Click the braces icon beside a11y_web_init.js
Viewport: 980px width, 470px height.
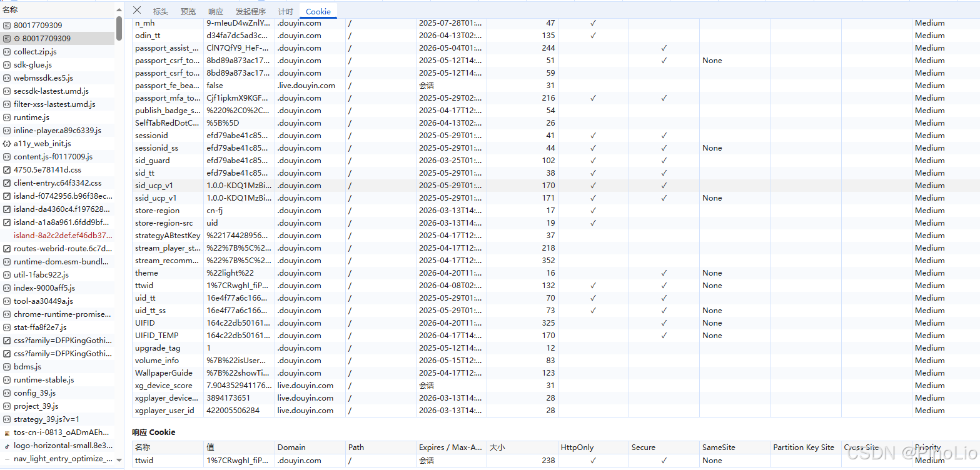click(x=7, y=144)
